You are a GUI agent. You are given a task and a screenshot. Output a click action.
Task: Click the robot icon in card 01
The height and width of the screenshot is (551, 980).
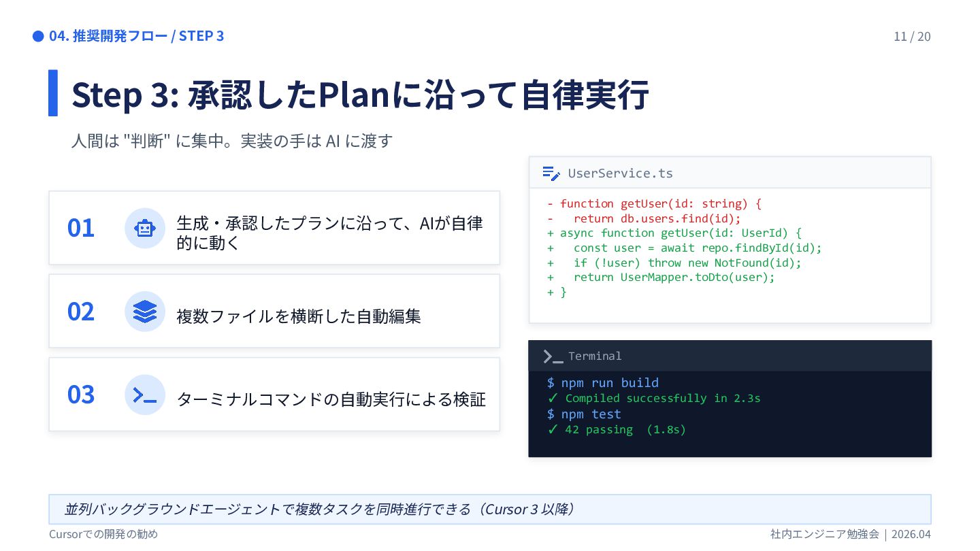pos(145,228)
